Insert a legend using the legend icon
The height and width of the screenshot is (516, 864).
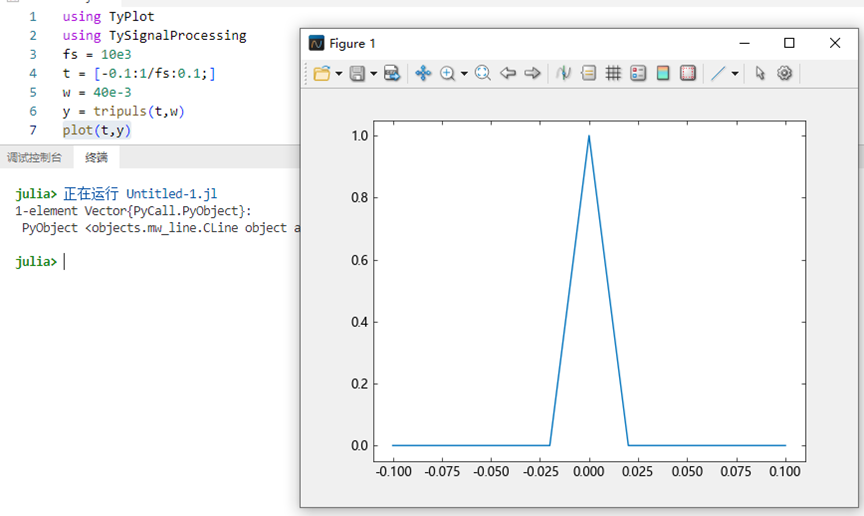[588, 73]
